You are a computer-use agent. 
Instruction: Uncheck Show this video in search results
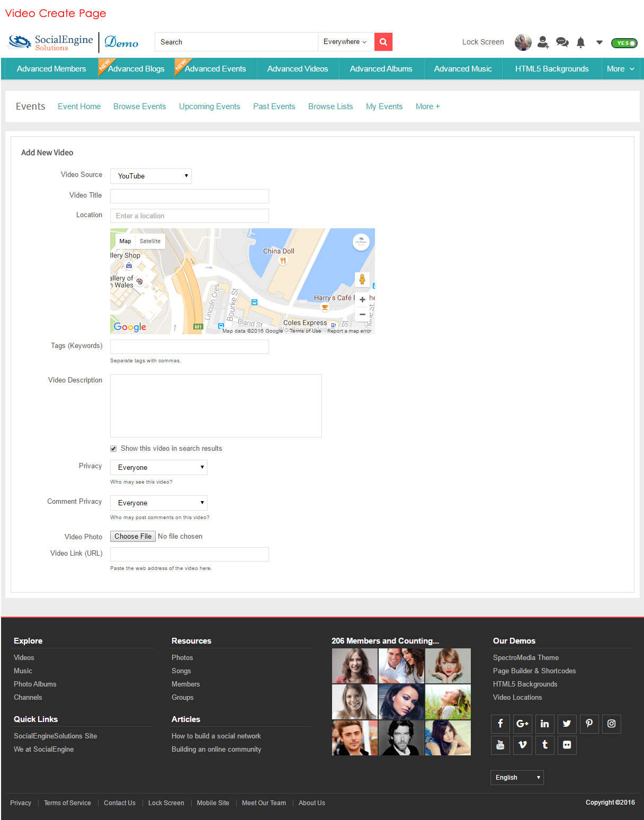click(113, 449)
